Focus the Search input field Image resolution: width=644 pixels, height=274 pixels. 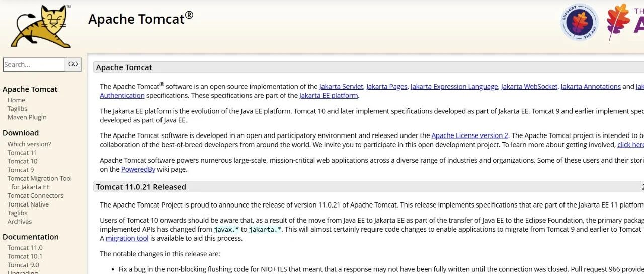34,64
